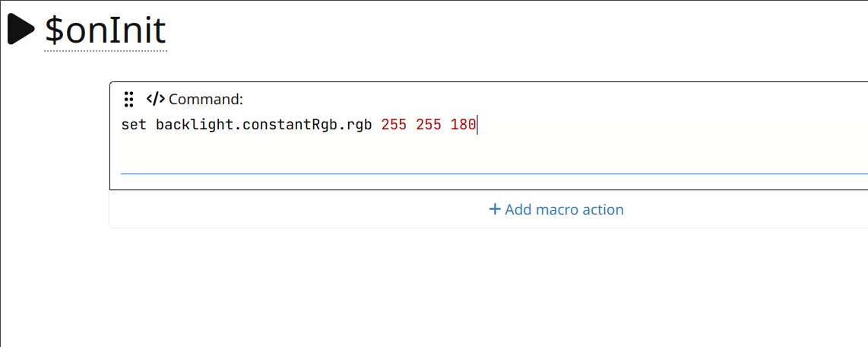Image resolution: width=868 pixels, height=347 pixels.
Task: Place cursor at the text caret after 180
Action: pyautogui.click(x=477, y=125)
